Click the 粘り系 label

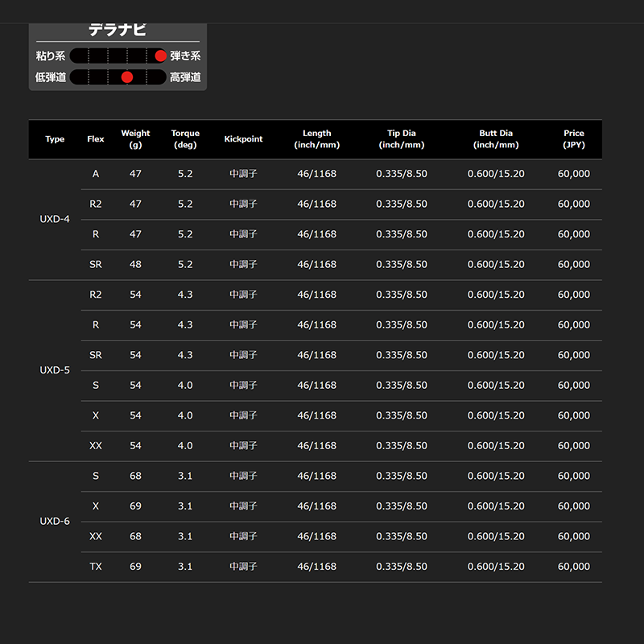[x=50, y=56]
